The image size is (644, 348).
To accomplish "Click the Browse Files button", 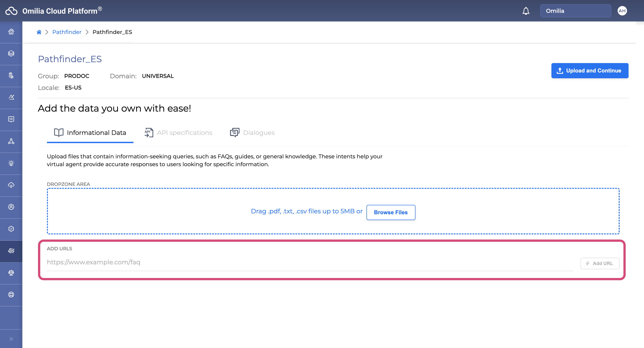I will tap(390, 212).
